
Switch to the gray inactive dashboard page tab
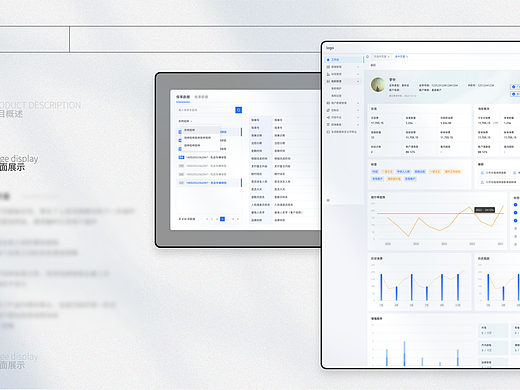click(381, 57)
